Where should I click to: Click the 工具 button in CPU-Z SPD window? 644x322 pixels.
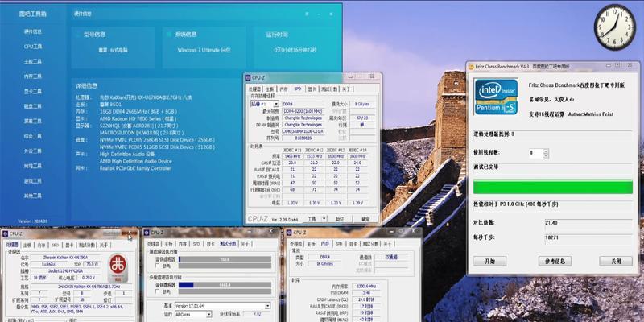click(312, 219)
